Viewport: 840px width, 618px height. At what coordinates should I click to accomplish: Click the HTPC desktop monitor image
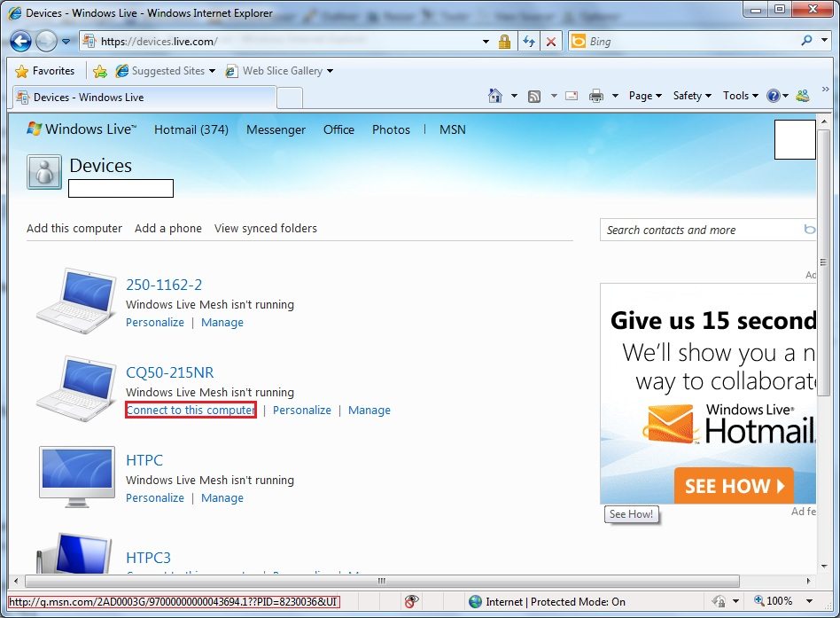[x=77, y=476]
